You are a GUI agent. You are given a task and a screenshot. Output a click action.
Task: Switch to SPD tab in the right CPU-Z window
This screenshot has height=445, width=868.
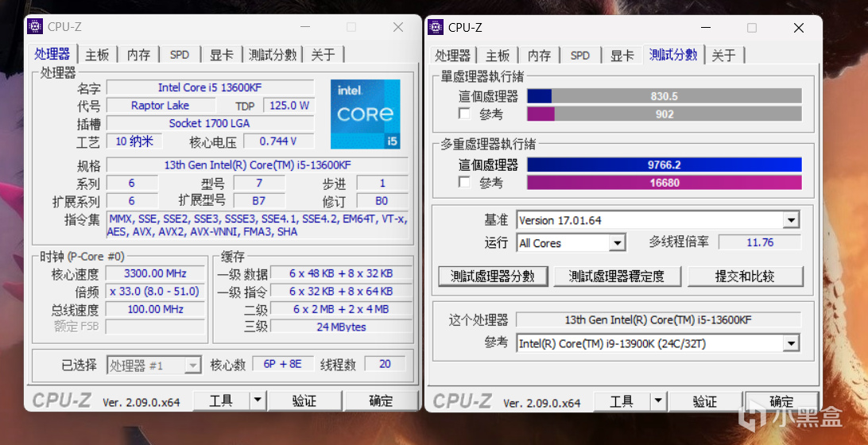click(x=580, y=56)
